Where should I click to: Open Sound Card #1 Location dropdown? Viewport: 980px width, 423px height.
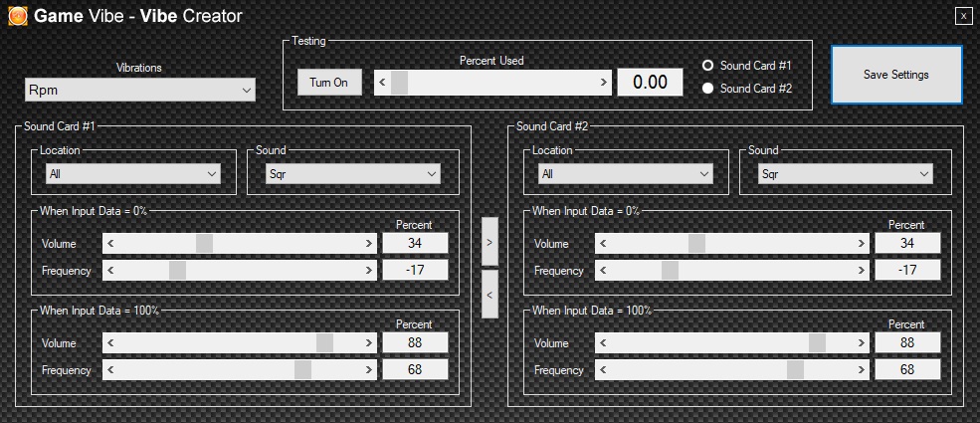point(133,174)
